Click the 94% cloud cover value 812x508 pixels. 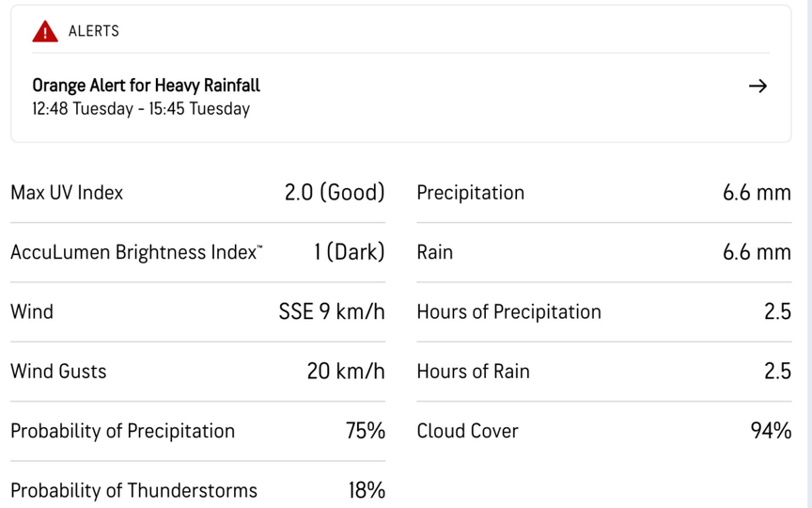(x=771, y=431)
